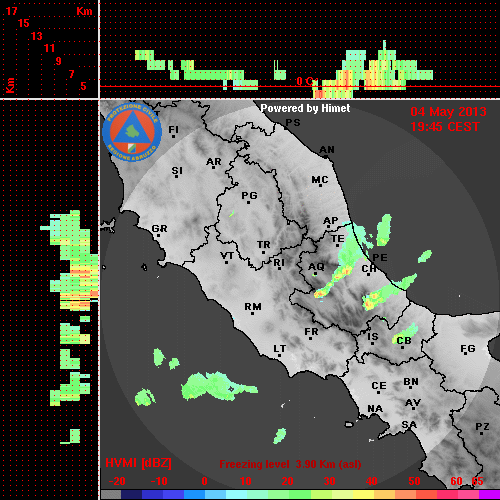500x500 pixels.
Task: Click the "9" km height scale label
Action: click(59, 61)
